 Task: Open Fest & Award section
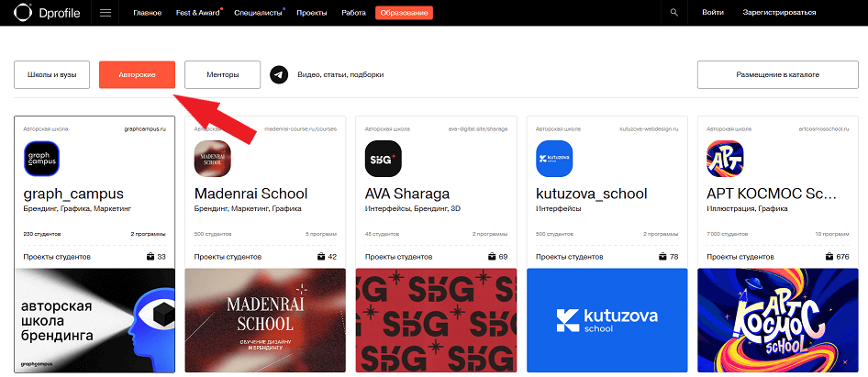pyautogui.click(x=197, y=13)
